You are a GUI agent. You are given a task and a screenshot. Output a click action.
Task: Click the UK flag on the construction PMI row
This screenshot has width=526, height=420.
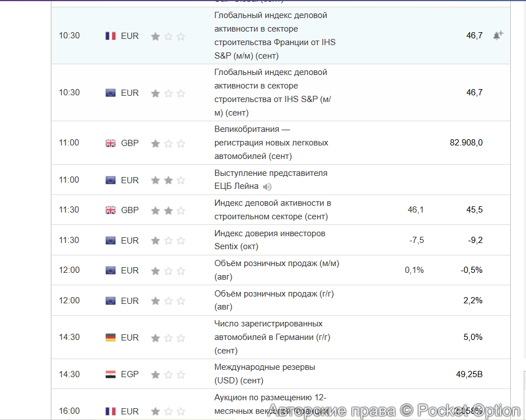coord(110,209)
